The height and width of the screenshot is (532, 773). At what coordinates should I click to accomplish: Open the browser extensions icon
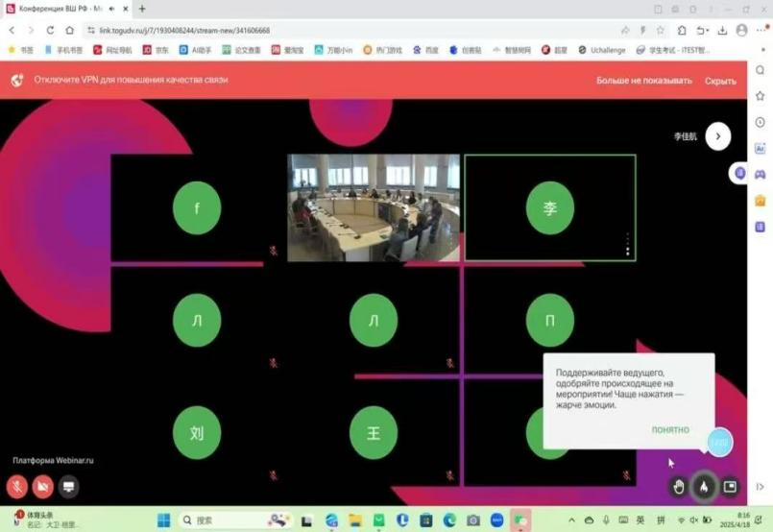(682, 31)
